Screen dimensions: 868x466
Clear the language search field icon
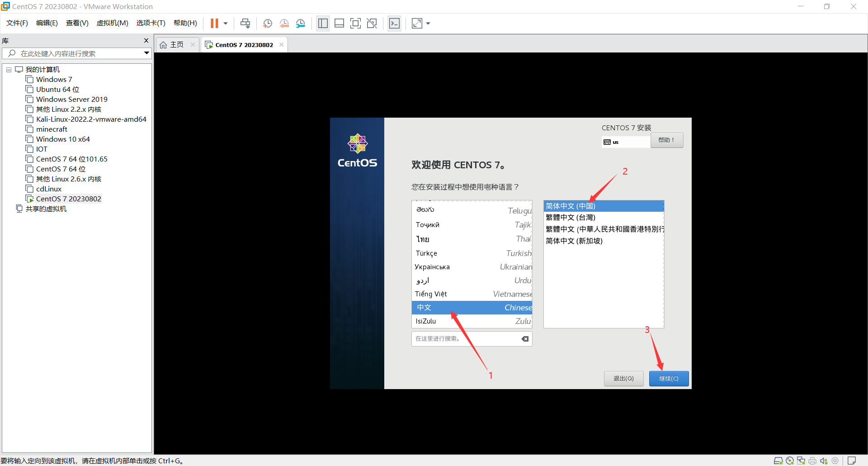tap(525, 339)
